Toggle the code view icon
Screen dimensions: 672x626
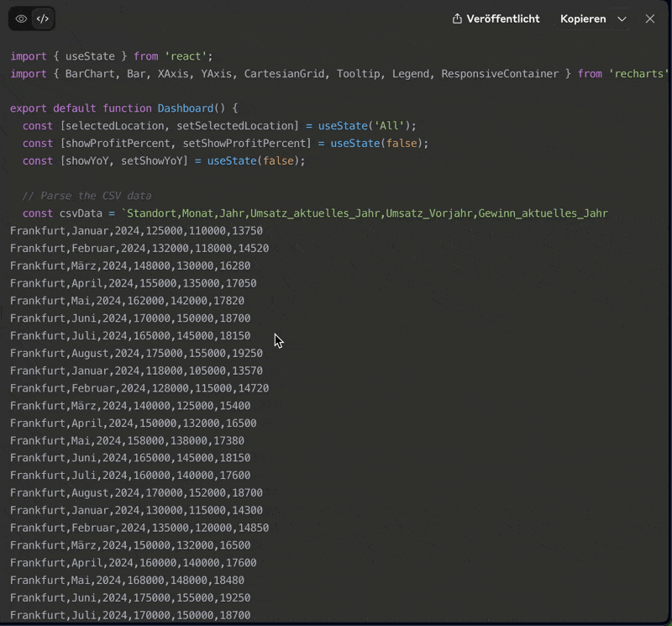43,18
